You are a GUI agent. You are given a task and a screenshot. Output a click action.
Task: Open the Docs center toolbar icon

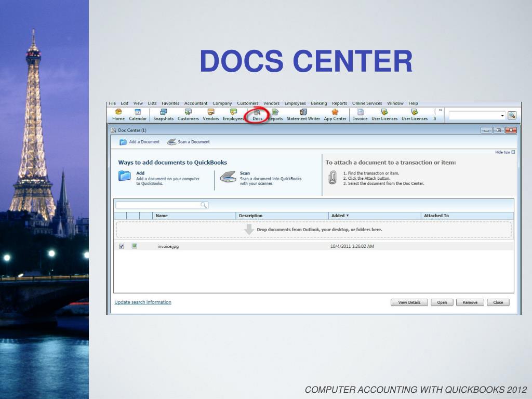coord(257,115)
